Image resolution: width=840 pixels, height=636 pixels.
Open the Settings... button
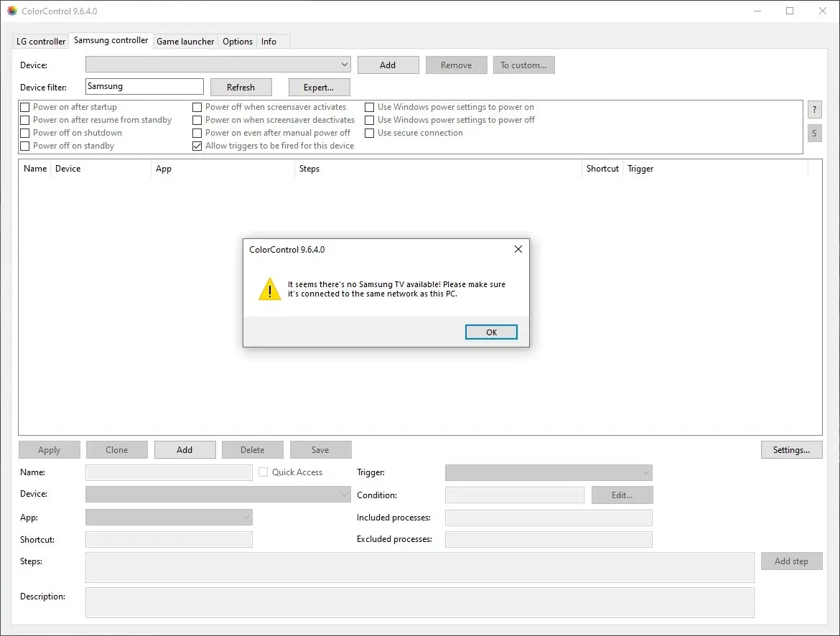pyautogui.click(x=791, y=449)
